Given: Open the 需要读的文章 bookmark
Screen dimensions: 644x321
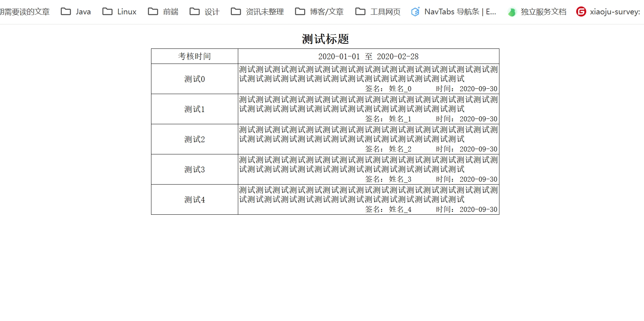Looking at the screenshot, I should point(24,12).
